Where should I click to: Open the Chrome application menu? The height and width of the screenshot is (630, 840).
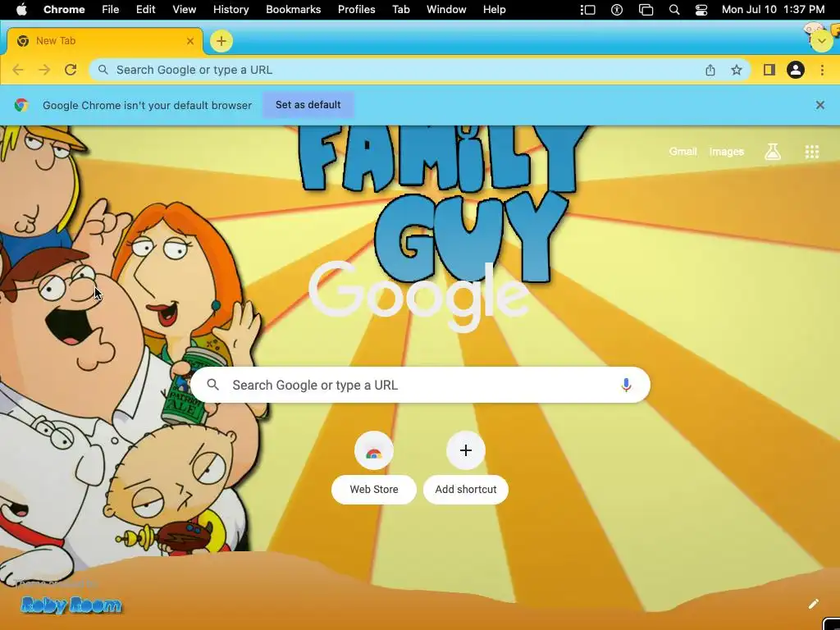(64, 10)
